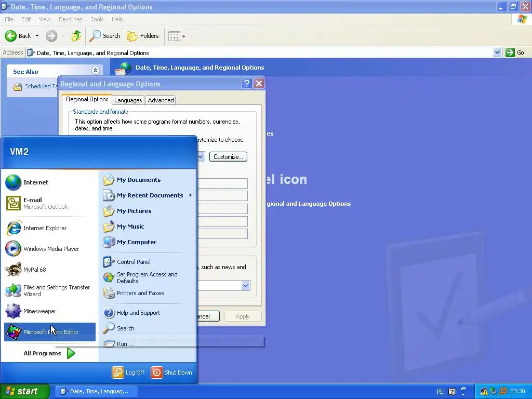Image resolution: width=532 pixels, height=399 pixels.
Task: Click the dialog's help question-mark button
Action: tap(247, 84)
